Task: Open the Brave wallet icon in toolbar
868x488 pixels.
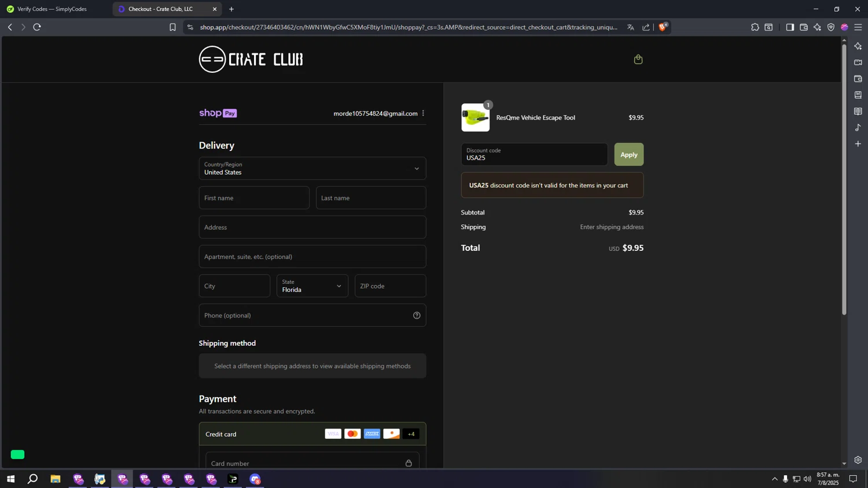Action: [804, 27]
